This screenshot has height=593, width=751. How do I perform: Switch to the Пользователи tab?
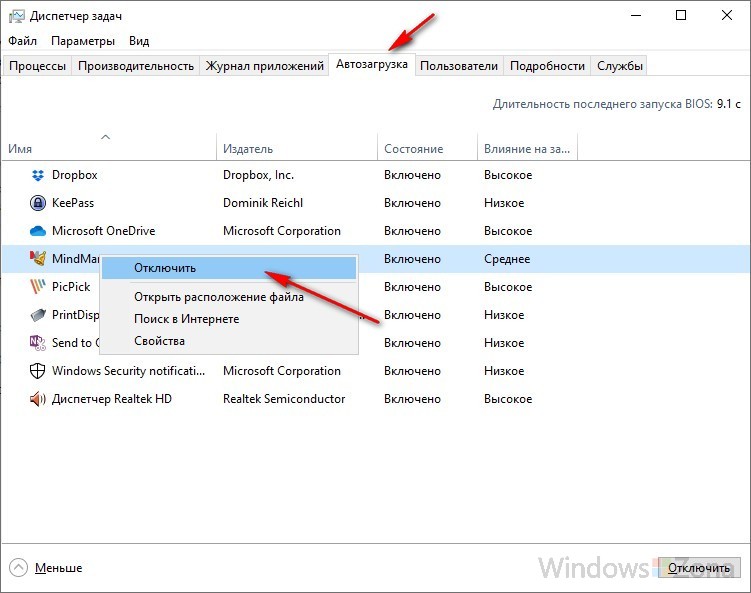459,66
